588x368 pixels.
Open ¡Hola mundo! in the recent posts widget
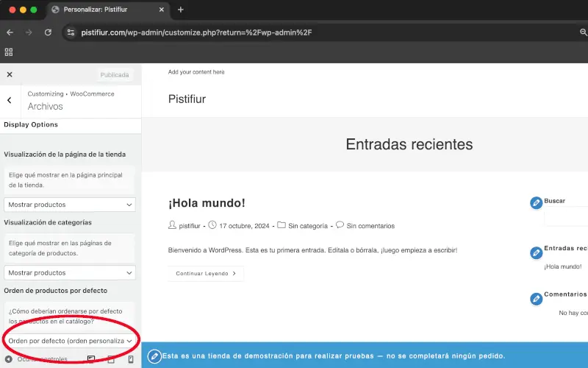pos(563,266)
